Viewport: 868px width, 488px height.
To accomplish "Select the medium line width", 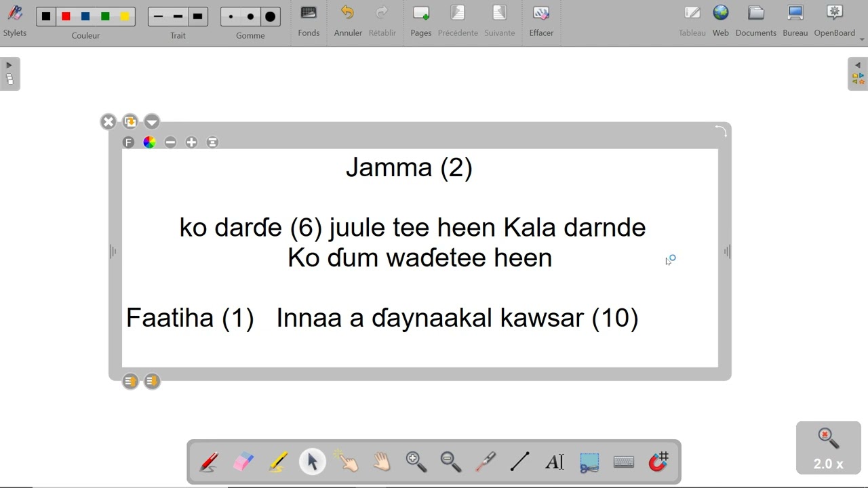I will [x=178, y=17].
